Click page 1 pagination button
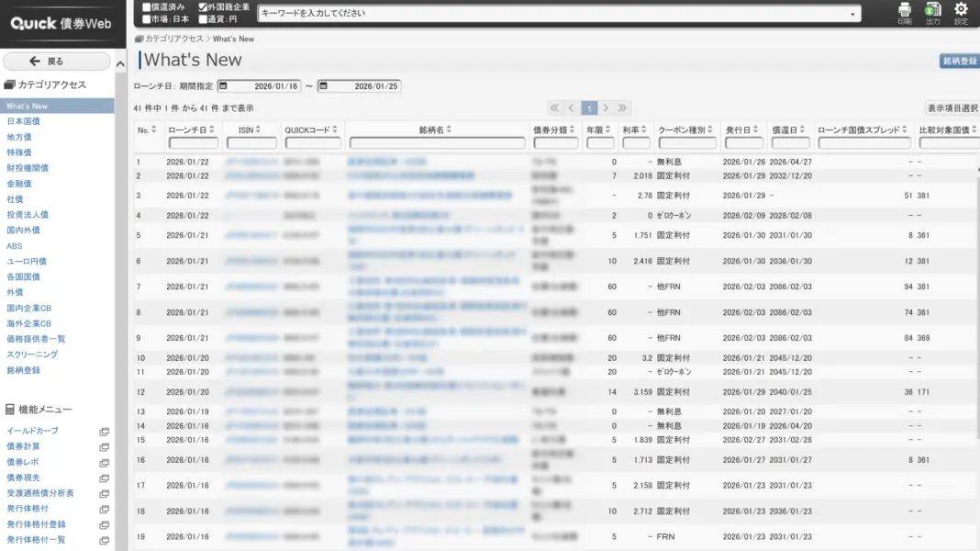Image resolution: width=980 pixels, height=551 pixels. tap(589, 108)
